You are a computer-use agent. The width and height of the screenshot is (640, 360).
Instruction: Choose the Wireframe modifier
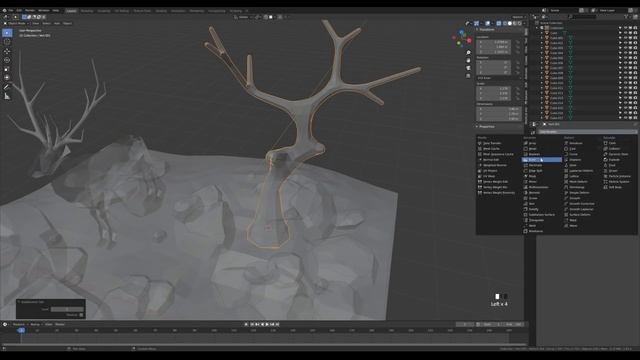536,231
